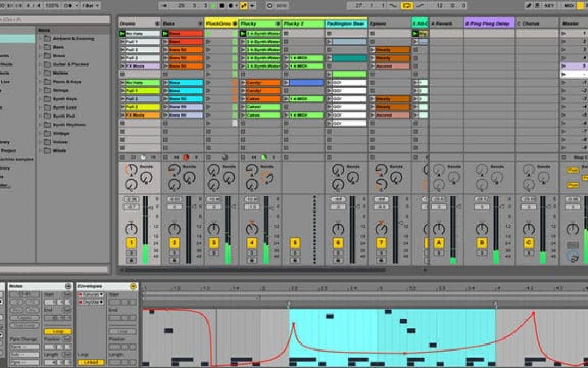Click the KEY map mode button
588x368 pixels.
click(x=549, y=5)
